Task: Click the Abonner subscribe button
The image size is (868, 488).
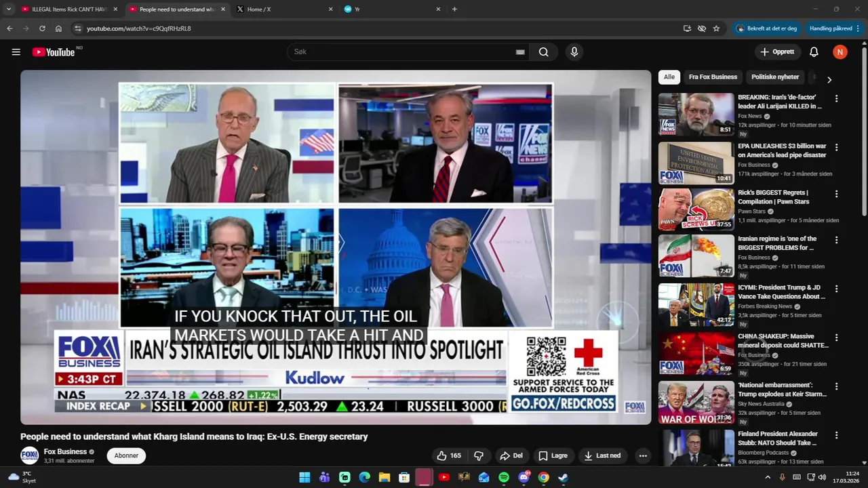Action: click(x=126, y=455)
